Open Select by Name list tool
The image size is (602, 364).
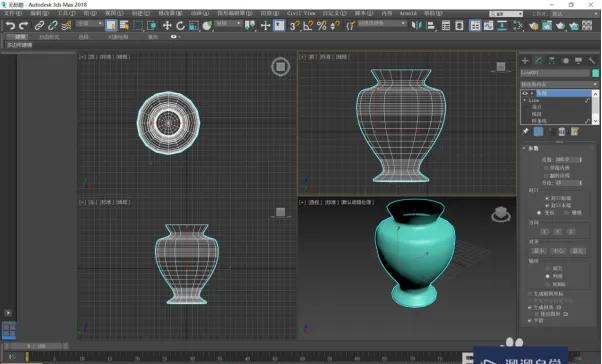124,26
